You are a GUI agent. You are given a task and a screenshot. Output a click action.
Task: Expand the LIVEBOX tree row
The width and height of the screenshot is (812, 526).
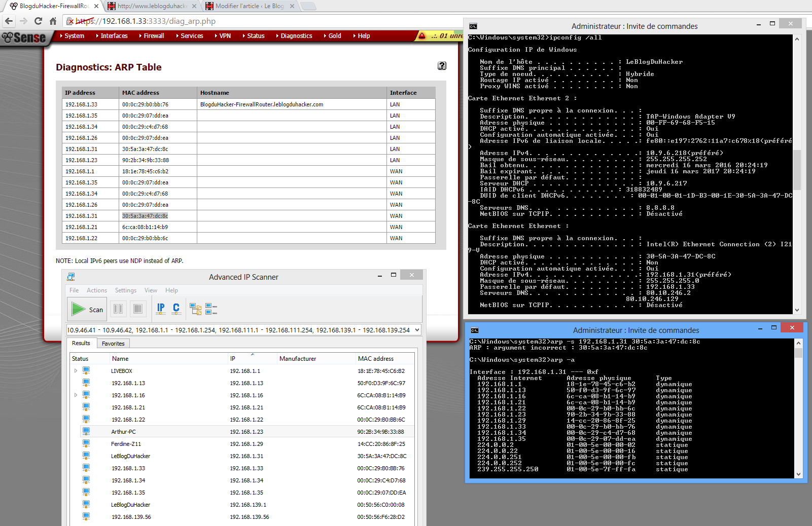[x=76, y=371]
